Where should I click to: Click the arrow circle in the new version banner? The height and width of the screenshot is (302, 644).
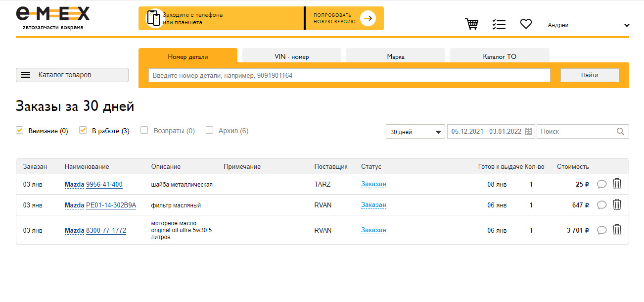click(x=368, y=18)
